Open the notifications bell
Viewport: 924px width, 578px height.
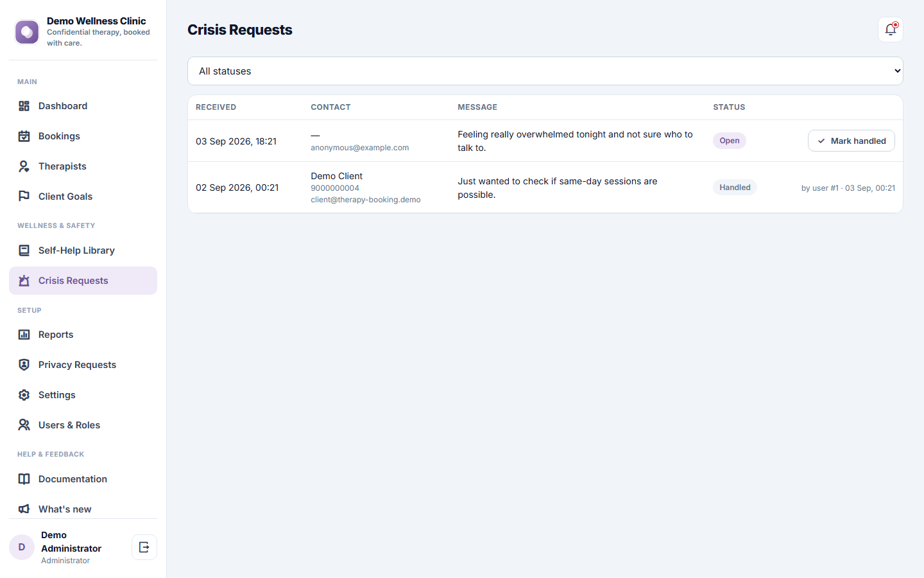[x=890, y=30]
